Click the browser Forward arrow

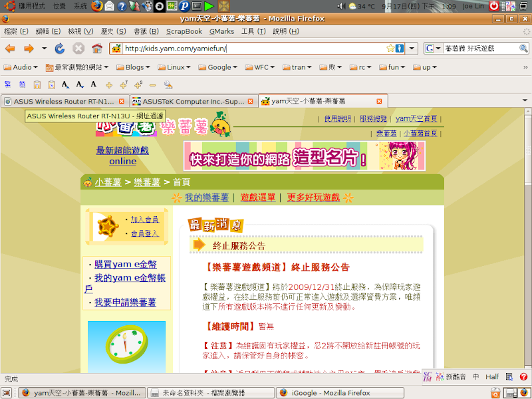(29, 49)
